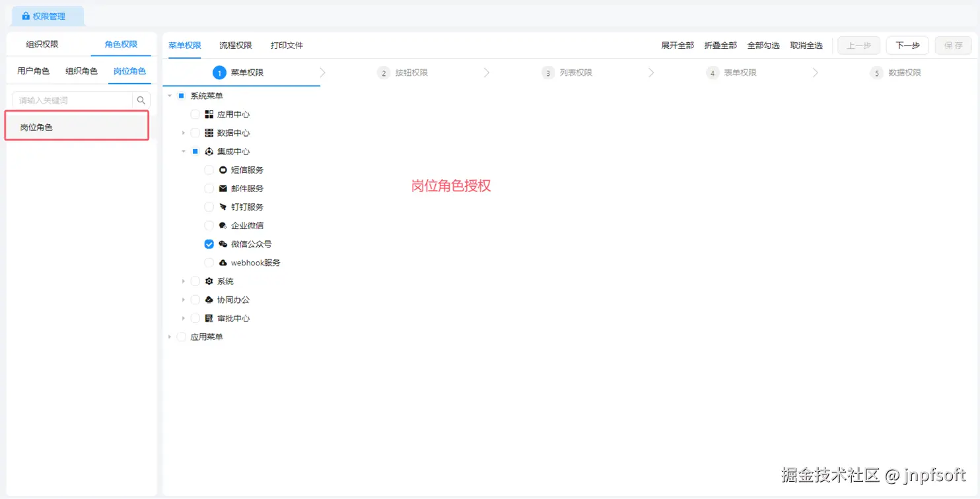The width and height of the screenshot is (980, 499).
Task: Open the 组织角色 tab
Action: click(81, 71)
